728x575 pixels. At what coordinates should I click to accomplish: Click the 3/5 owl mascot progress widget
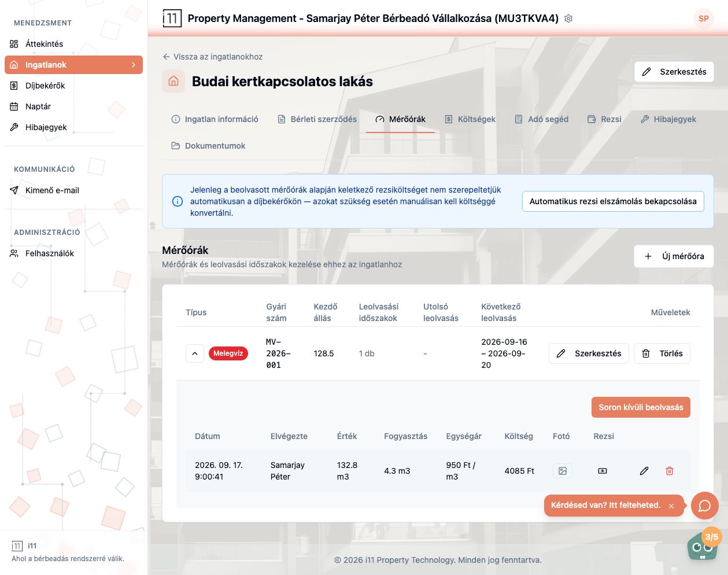point(704,544)
